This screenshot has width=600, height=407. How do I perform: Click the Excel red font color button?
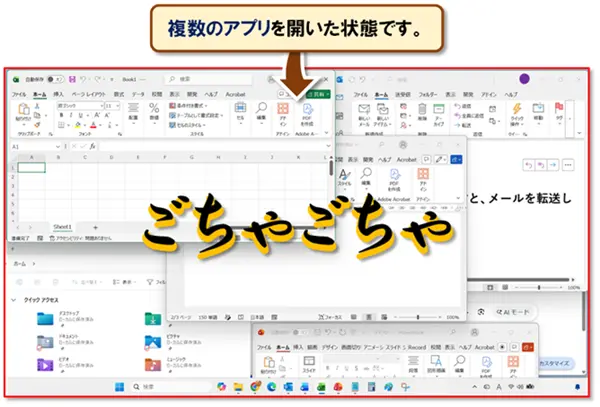point(93,125)
